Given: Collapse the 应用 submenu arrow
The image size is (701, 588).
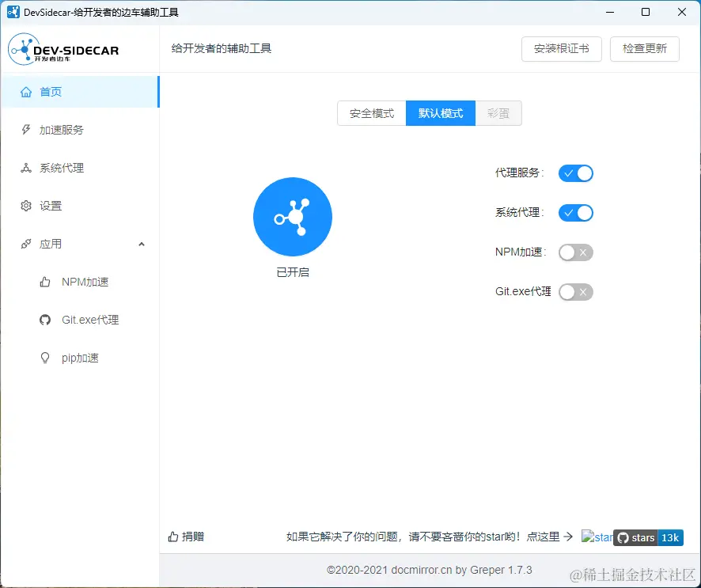Looking at the screenshot, I should (142, 245).
